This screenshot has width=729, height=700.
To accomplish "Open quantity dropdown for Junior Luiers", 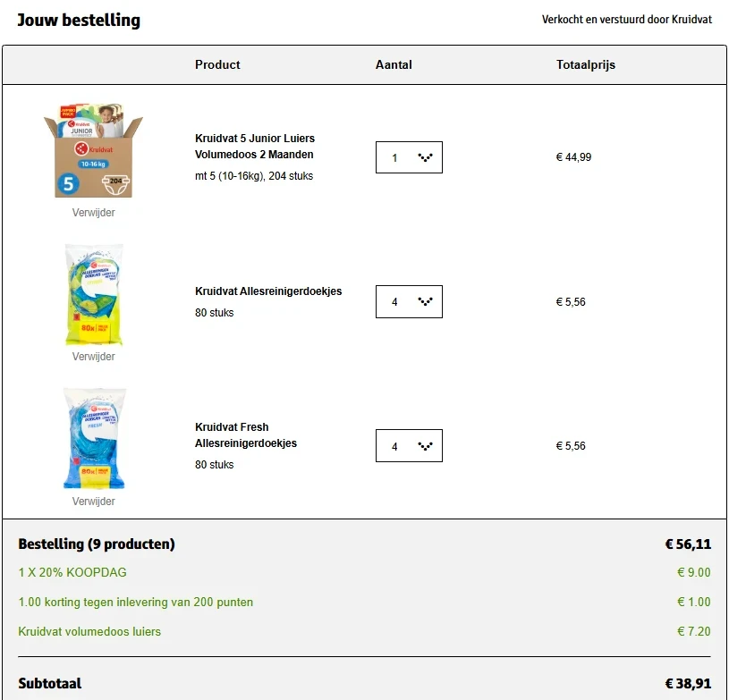I will 409,158.
